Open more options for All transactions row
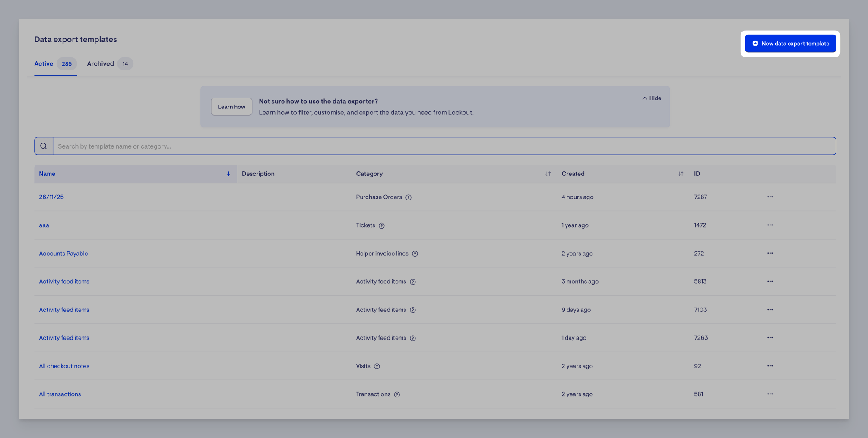Screen dimensions: 868x438 click(x=770, y=394)
